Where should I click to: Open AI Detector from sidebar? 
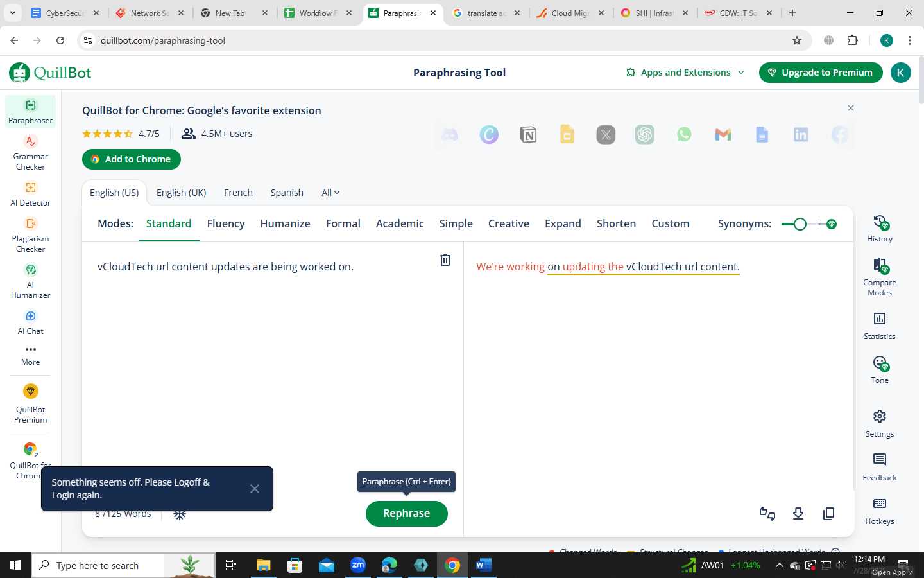click(x=30, y=193)
